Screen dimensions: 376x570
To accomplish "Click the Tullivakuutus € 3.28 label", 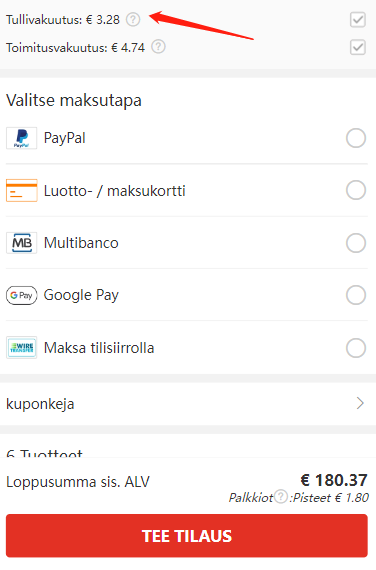I will (x=63, y=20).
